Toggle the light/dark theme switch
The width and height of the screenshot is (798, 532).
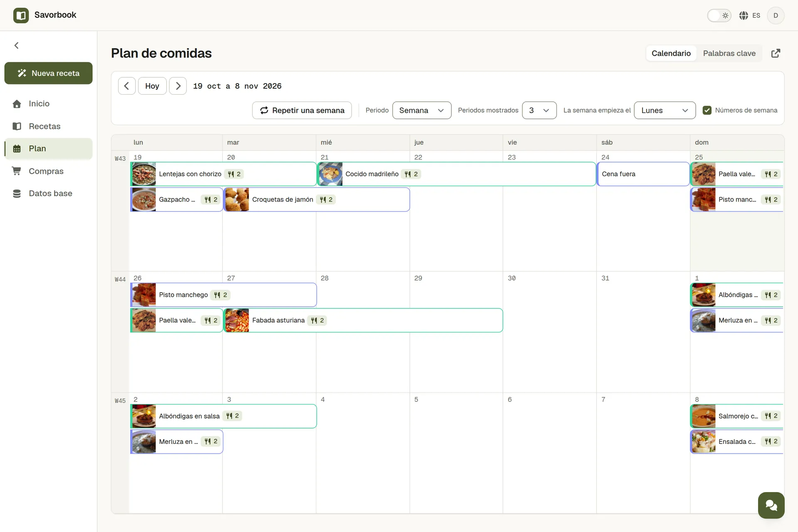(719, 15)
